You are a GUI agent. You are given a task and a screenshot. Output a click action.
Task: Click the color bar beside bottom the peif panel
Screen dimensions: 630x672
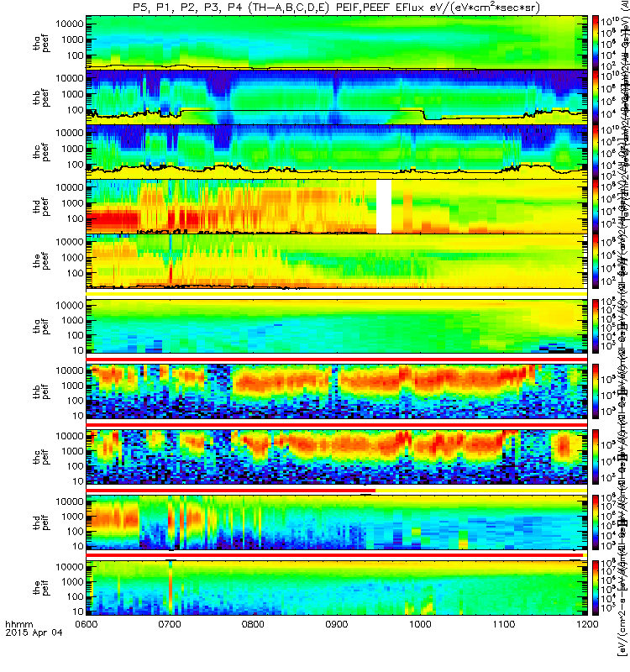pos(596,588)
